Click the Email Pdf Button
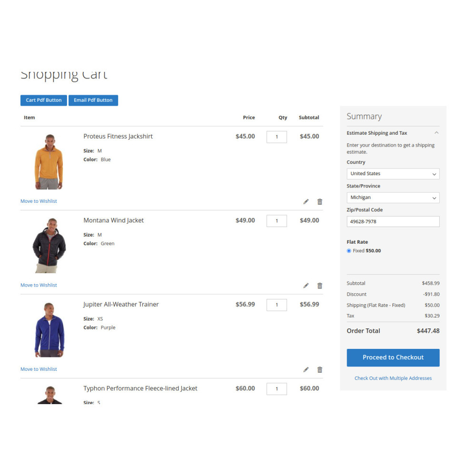Screen dimensions: 476x476 [x=93, y=100]
